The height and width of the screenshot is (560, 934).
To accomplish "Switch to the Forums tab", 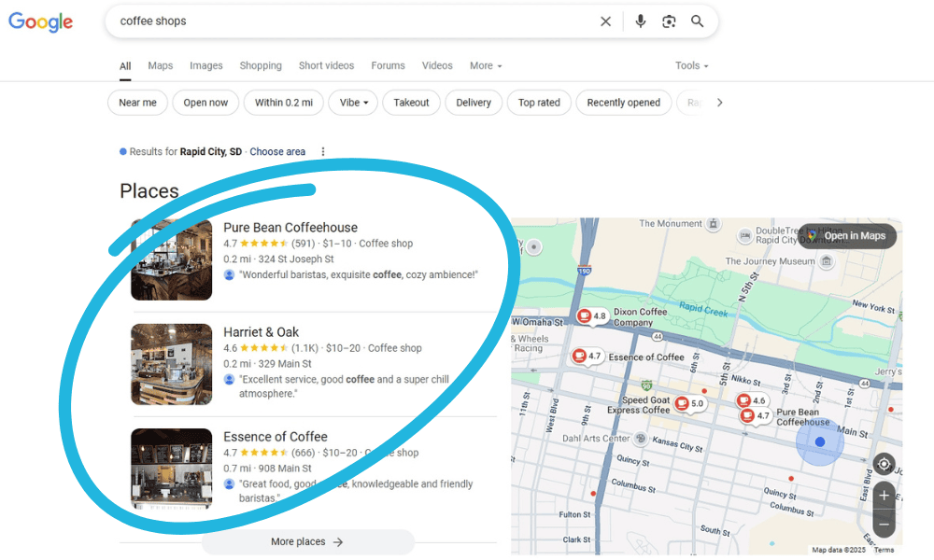I will point(388,65).
